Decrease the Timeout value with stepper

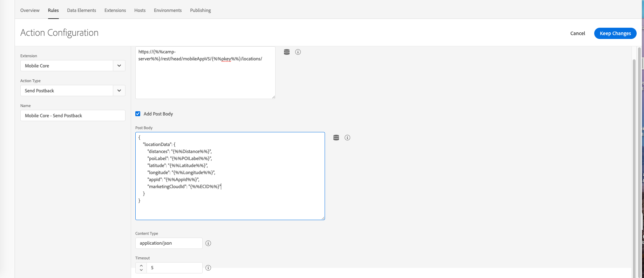[x=141, y=270]
